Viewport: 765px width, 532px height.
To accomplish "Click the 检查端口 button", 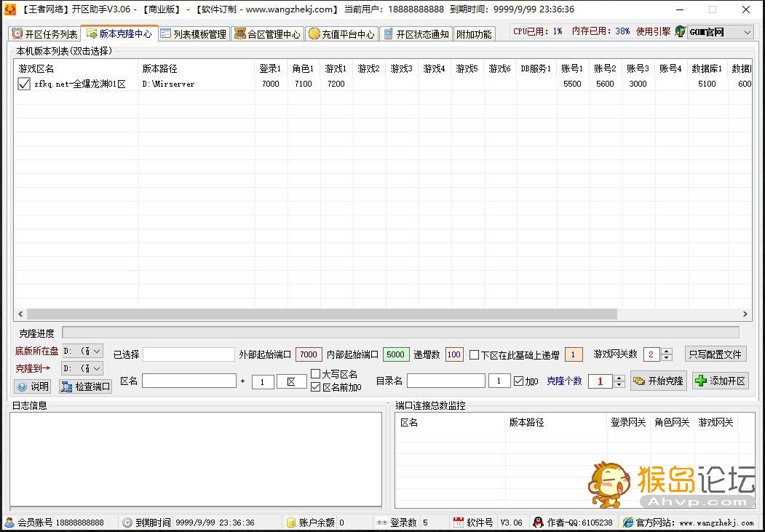I will (x=85, y=386).
